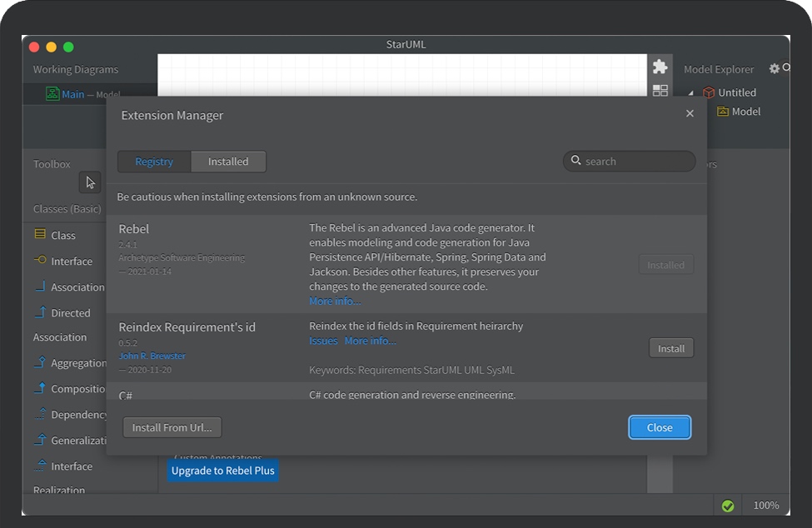Open the Main diagram in Working Diagrams
This screenshot has width=812, height=528.
coord(72,94)
